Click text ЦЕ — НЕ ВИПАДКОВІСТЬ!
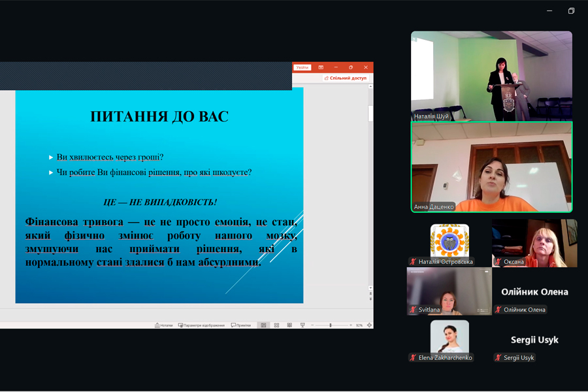The image size is (588, 392). click(160, 202)
